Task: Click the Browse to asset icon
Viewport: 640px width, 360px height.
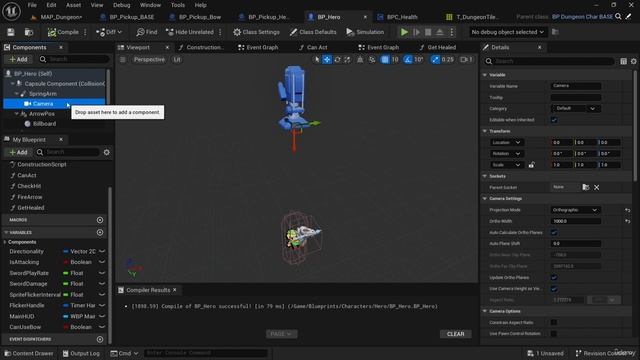Action: [29, 32]
